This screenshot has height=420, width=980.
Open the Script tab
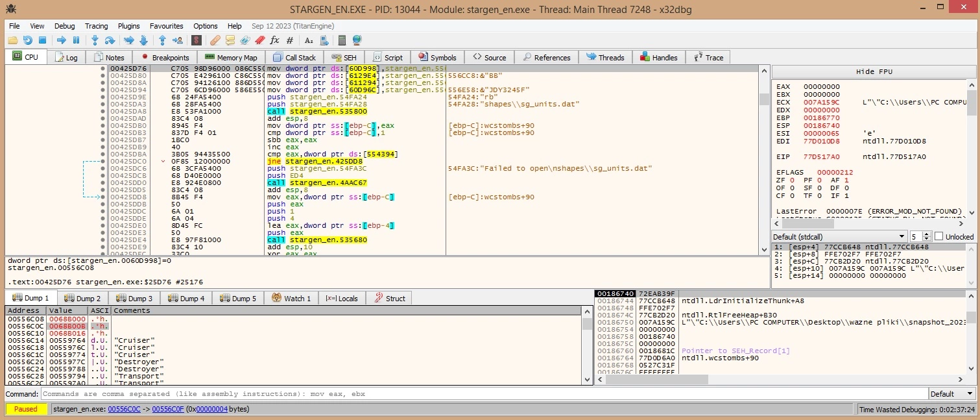387,57
